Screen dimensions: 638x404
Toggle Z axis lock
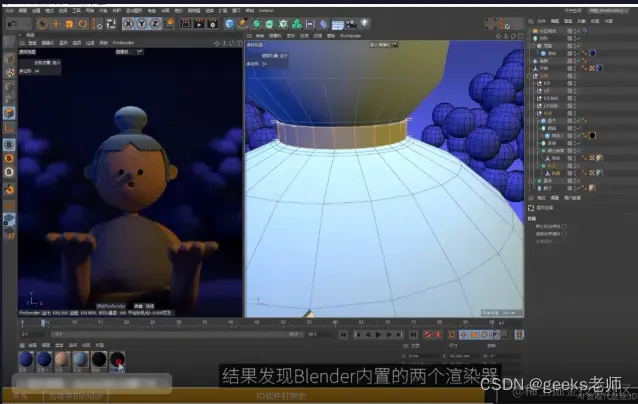click(x=155, y=24)
